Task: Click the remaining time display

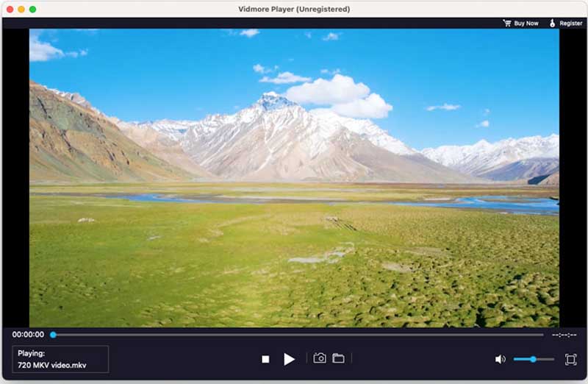Action: pyautogui.click(x=564, y=335)
